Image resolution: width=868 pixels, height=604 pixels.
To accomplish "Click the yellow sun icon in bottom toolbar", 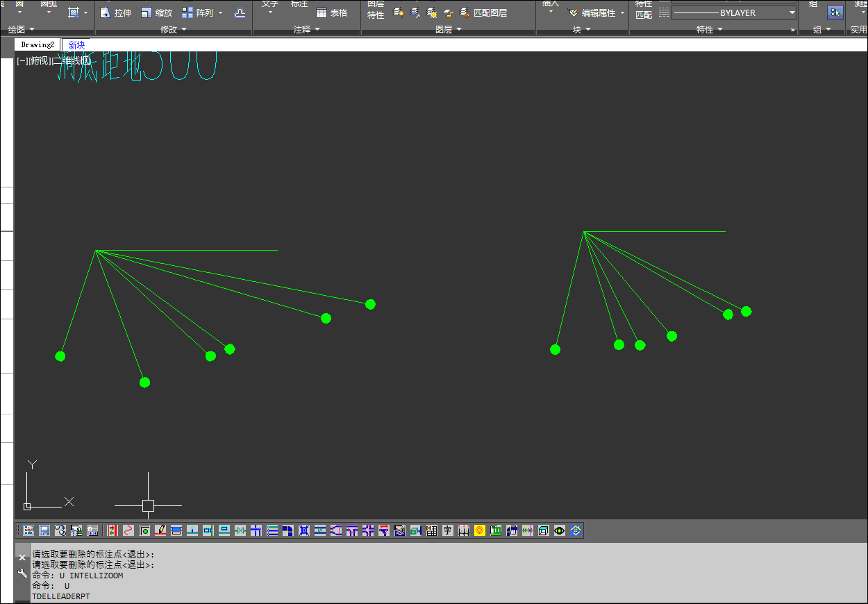I will (480, 530).
